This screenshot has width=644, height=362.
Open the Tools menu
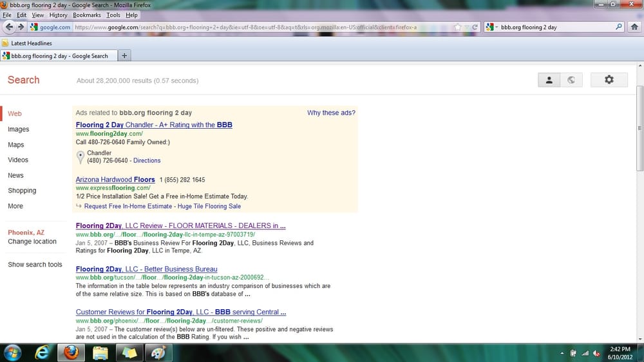pos(113,15)
